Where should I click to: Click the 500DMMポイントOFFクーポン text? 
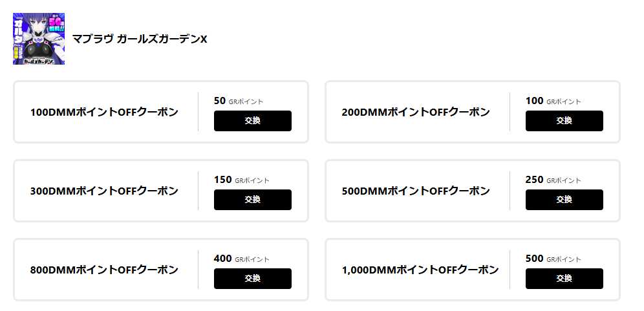[x=416, y=191]
